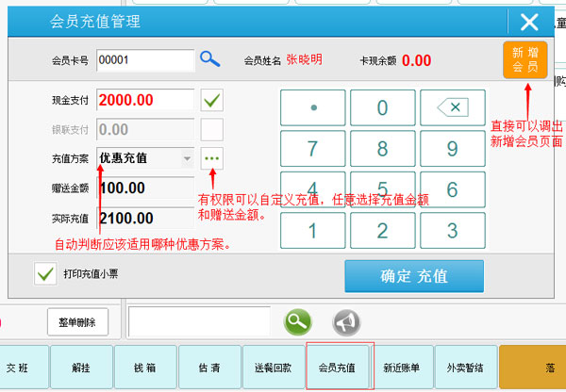This screenshot has width=566, height=392.
Task: Click the gray megaphone speaker icon
Action: 346,321
